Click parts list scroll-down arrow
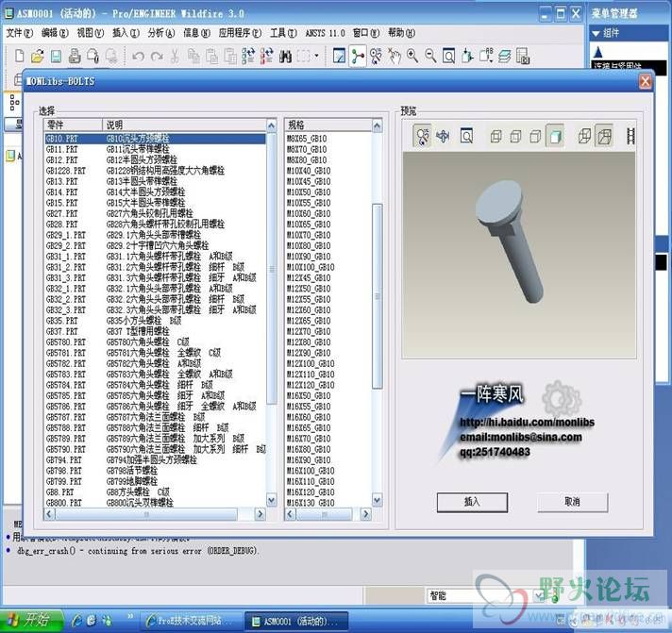Image resolution: width=672 pixels, height=633 pixels. pos(271,500)
